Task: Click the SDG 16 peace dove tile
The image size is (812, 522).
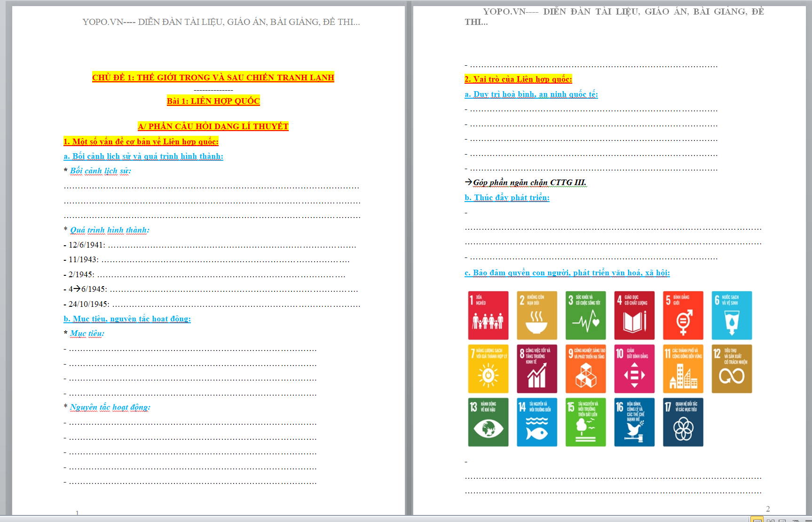Action: pyautogui.click(x=634, y=422)
